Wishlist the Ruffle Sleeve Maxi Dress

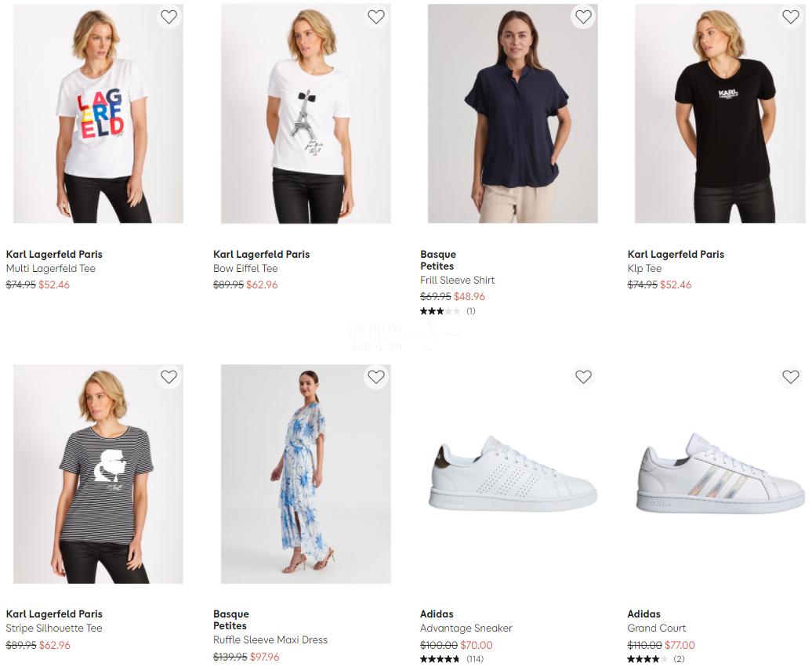click(x=376, y=377)
